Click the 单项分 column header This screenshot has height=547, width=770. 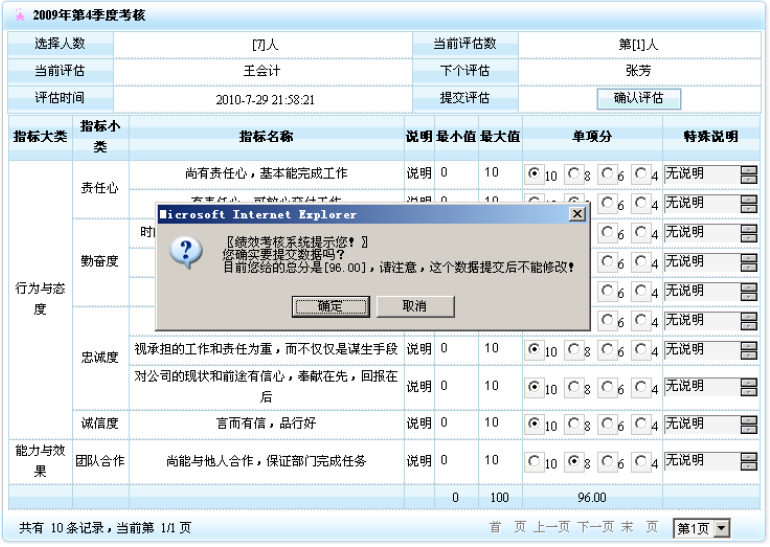pos(592,137)
